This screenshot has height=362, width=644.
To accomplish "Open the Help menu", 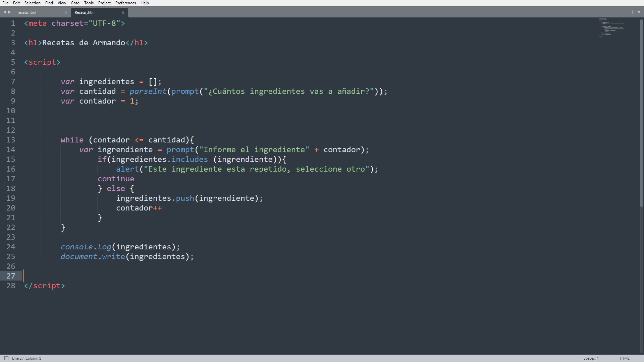I will [145, 3].
